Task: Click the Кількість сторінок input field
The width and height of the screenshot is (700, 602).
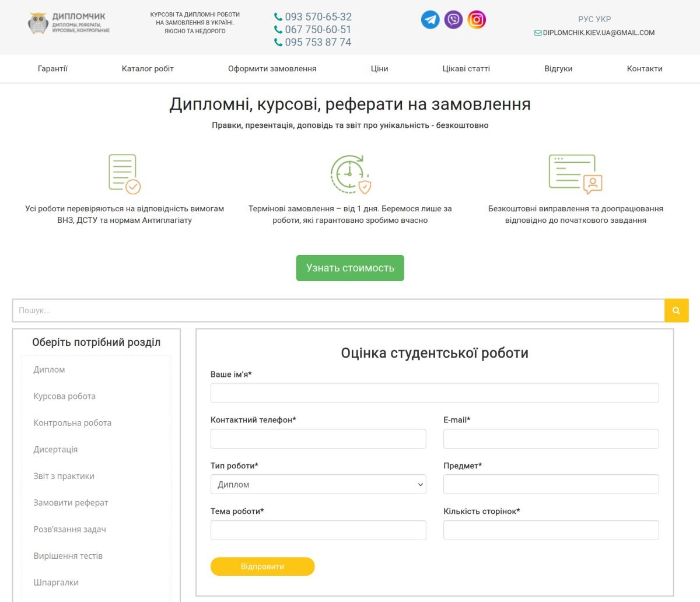Action: coord(551,530)
